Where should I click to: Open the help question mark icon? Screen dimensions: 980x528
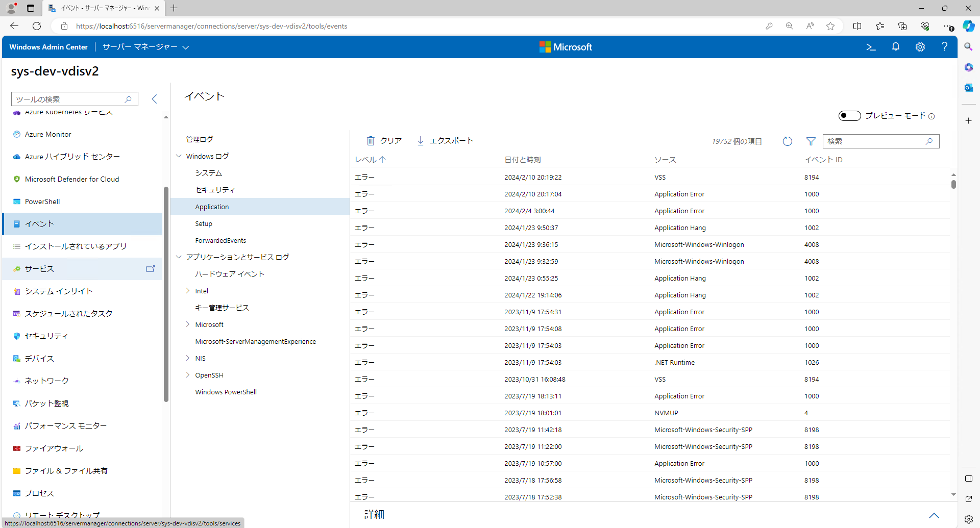coord(944,47)
